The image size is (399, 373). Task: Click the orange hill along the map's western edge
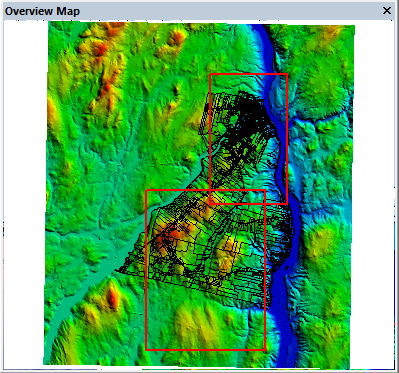point(53,110)
